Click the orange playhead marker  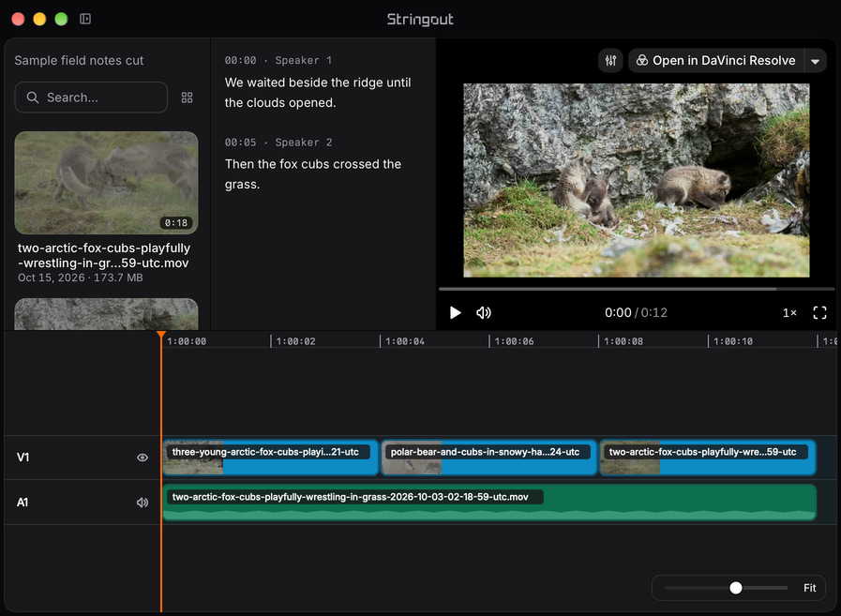pyautogui.click(x=161, y=336)
